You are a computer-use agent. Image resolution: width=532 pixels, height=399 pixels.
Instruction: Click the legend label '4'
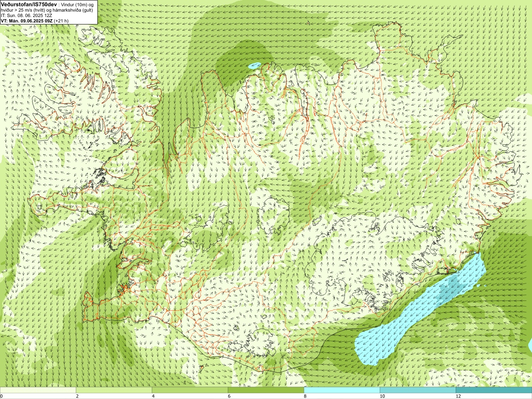coord(153,396)
